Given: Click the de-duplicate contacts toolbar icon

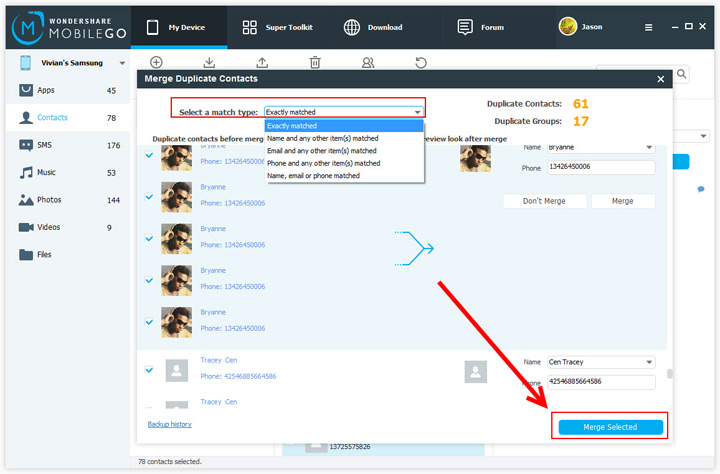Looking at the screenshot, I should click(368, 62).
